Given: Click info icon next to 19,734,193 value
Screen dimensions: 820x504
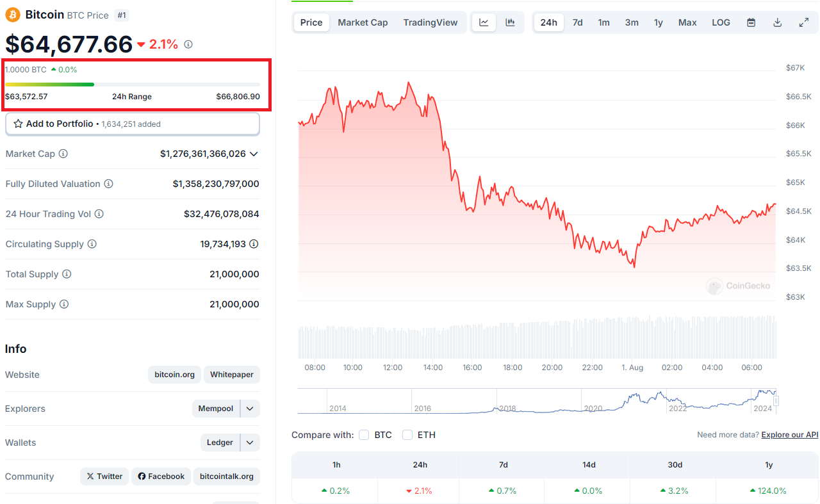Looking at the screenshot, I should [x=254, y=244].
